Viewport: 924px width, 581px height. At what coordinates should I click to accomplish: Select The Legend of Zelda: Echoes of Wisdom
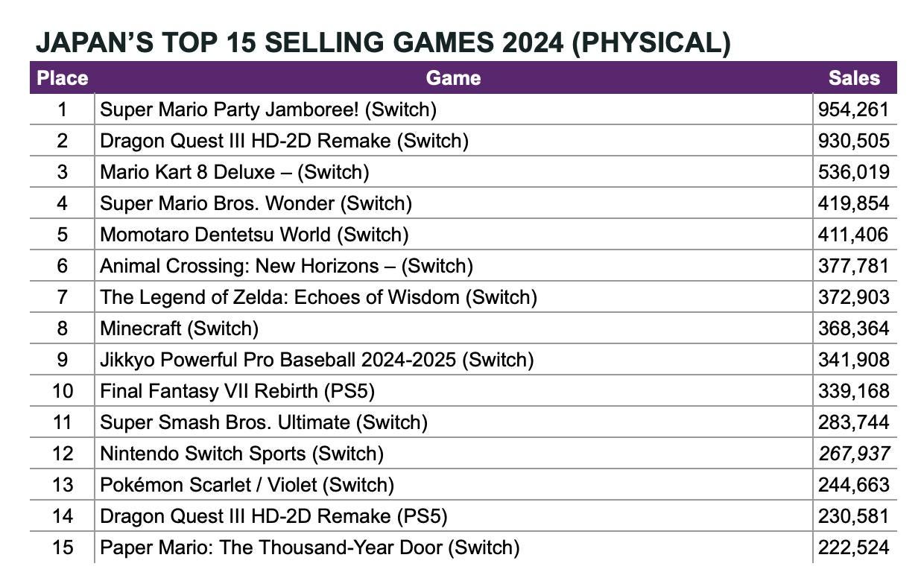(x=318, y=297)
